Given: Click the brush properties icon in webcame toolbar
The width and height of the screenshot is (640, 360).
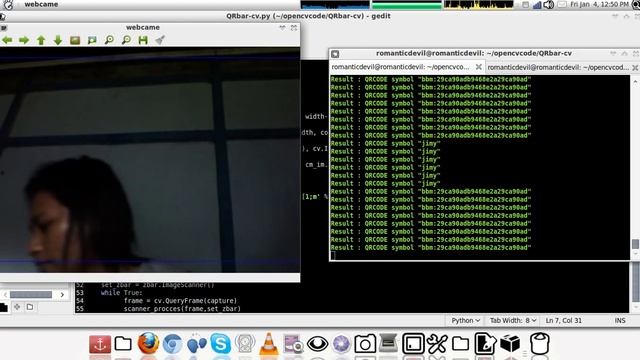Looking at the screenshot, I should pyautogui.click(x=160, y=40).
